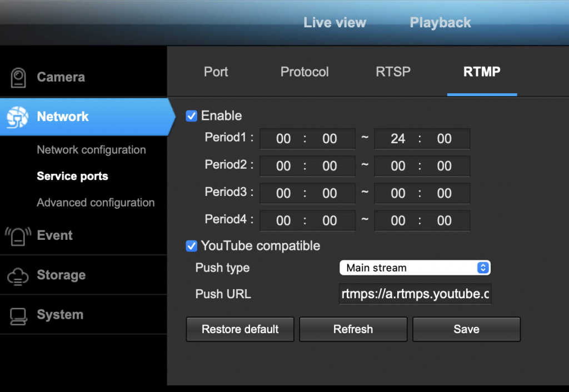Open the Event settings section
569x392 pixels.
point(55,235)
